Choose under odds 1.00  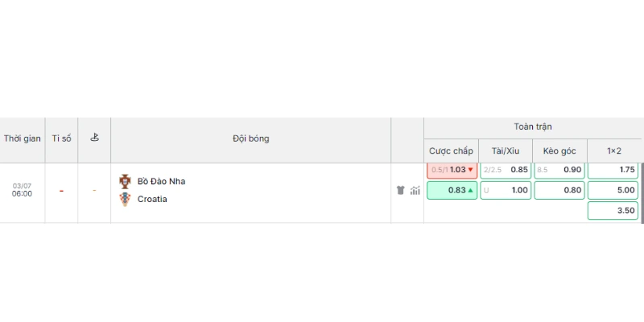(x=506, y=190)
